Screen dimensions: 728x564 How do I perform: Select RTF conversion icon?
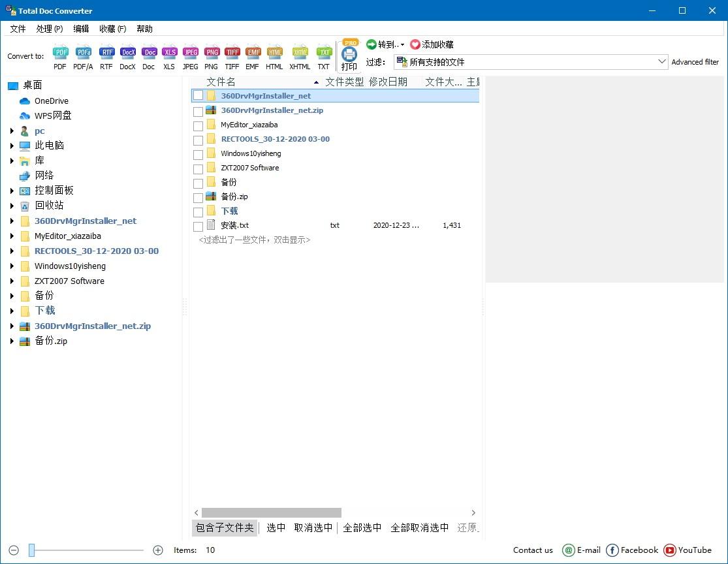pos(107,52)
